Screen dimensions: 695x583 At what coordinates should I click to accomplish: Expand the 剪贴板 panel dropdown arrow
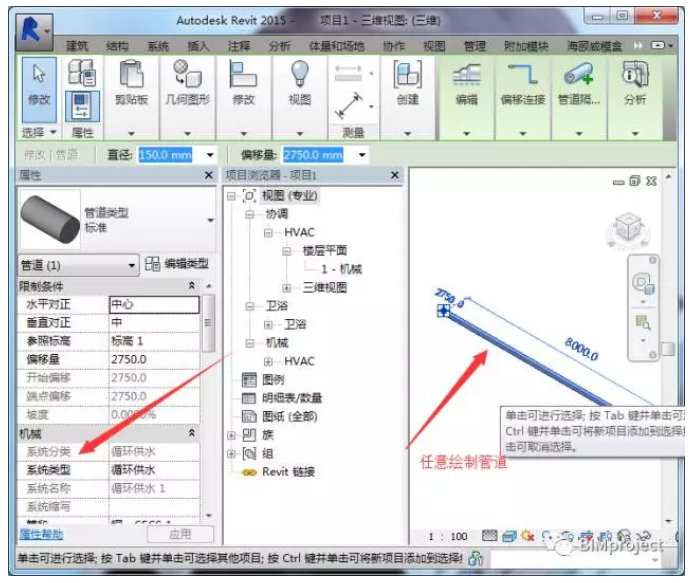pos(131,133)
